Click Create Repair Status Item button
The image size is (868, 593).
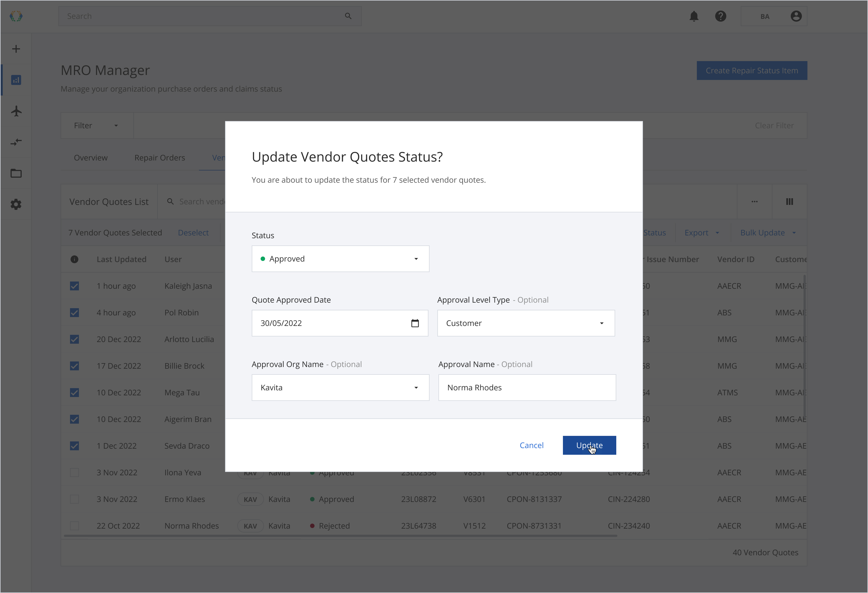pyautogui.click(x=752, y=71)
